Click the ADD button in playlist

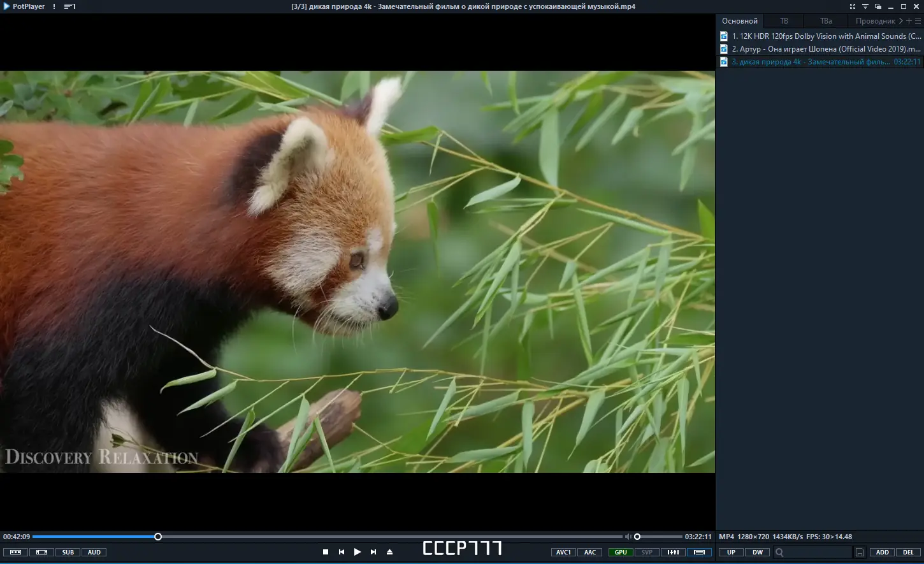click(883, 553)
